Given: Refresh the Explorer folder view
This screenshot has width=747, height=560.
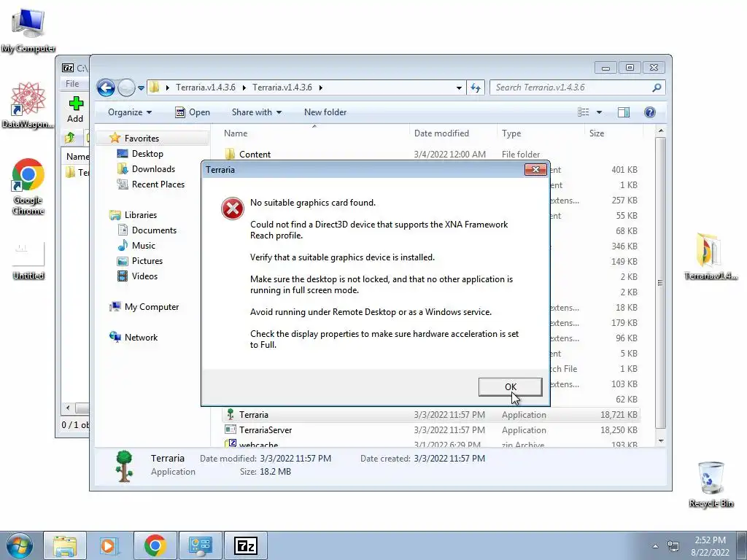Looking at the screenshot, I should click(x=476, y=87).
